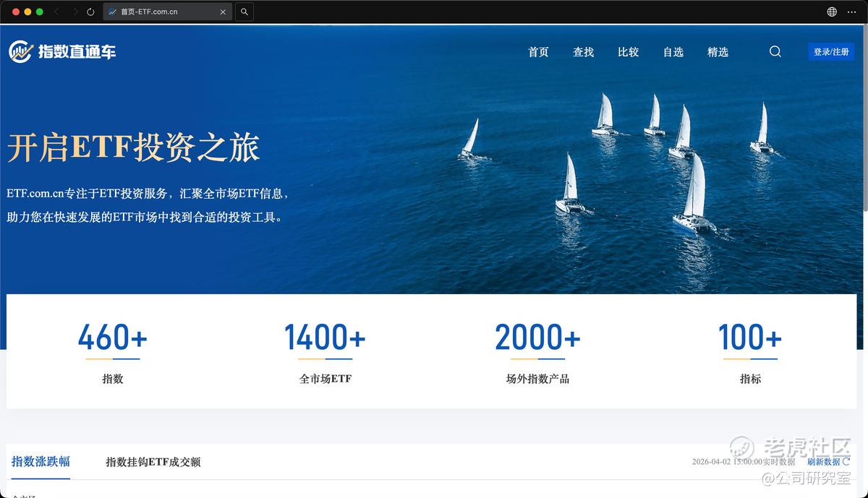868x498 pixels.
Task: Click the 指数直通车 logo
Action: pos(62,52)
